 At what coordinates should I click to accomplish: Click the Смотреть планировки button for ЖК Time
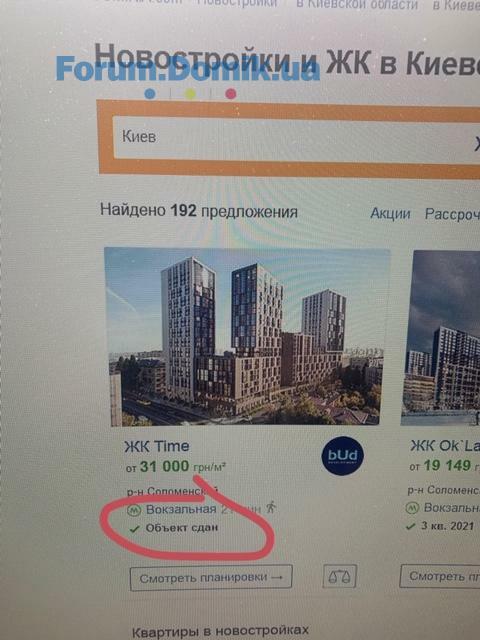tap(211, 578)
